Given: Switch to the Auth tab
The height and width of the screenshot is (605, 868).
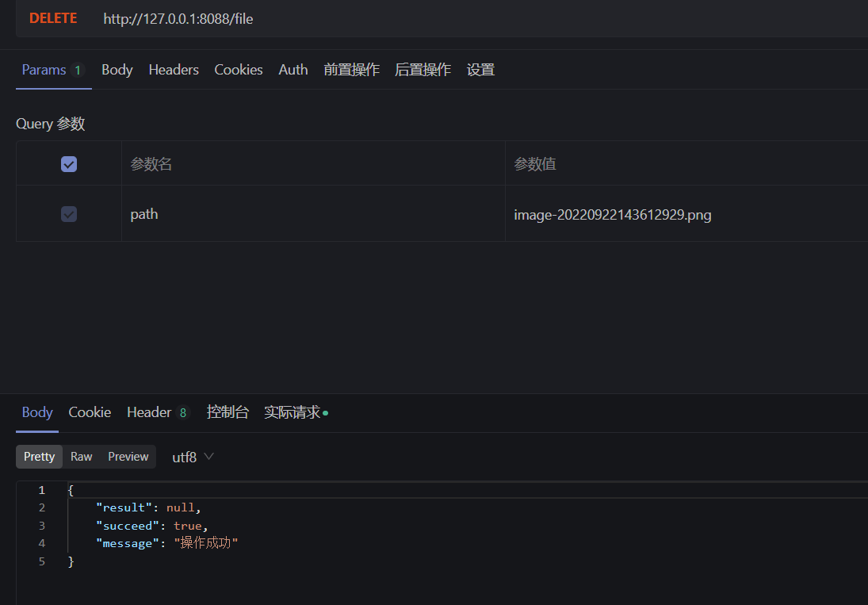Looking at the screenshot, I should 293,70.
